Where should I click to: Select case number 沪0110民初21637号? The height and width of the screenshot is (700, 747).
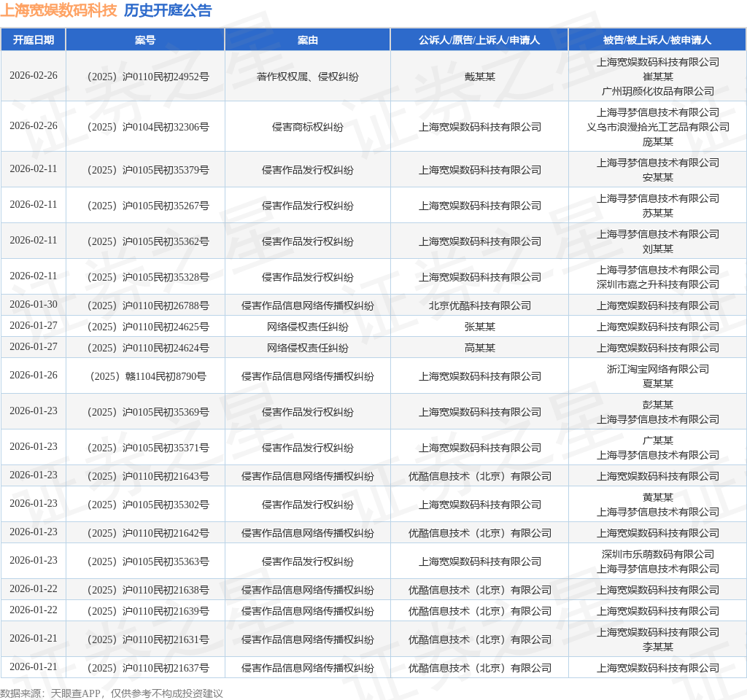[166, 668]
